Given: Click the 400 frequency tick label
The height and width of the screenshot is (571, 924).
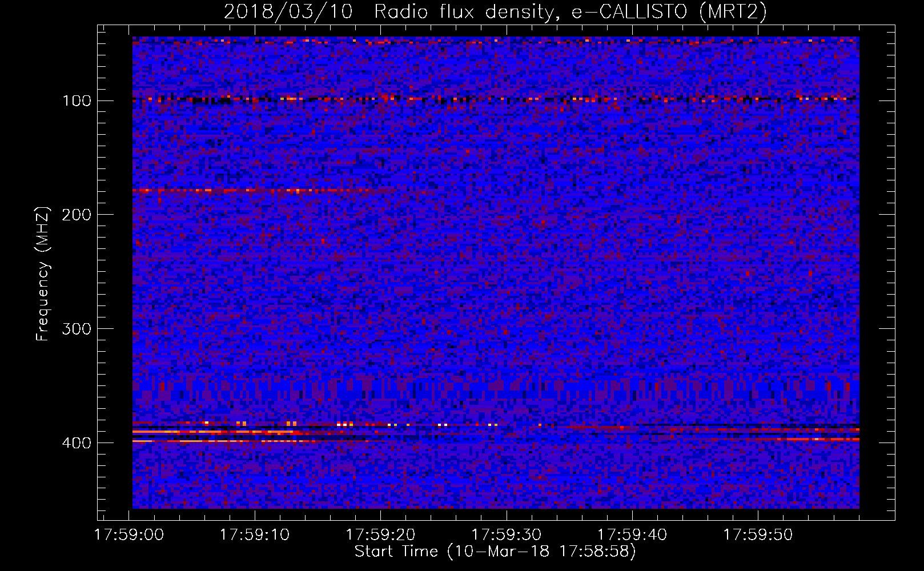Looking at the screenshot, I should (77, 443).
